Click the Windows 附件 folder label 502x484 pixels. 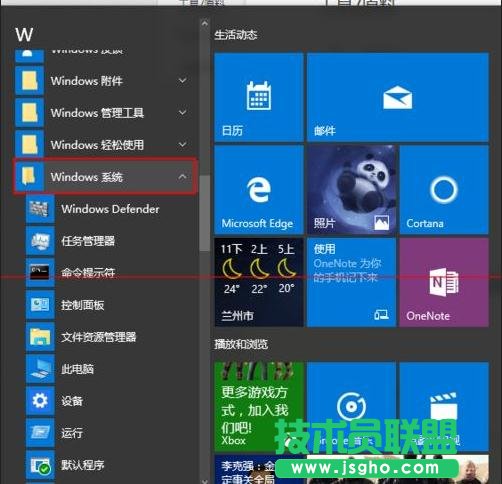click(x=87, y=81)
